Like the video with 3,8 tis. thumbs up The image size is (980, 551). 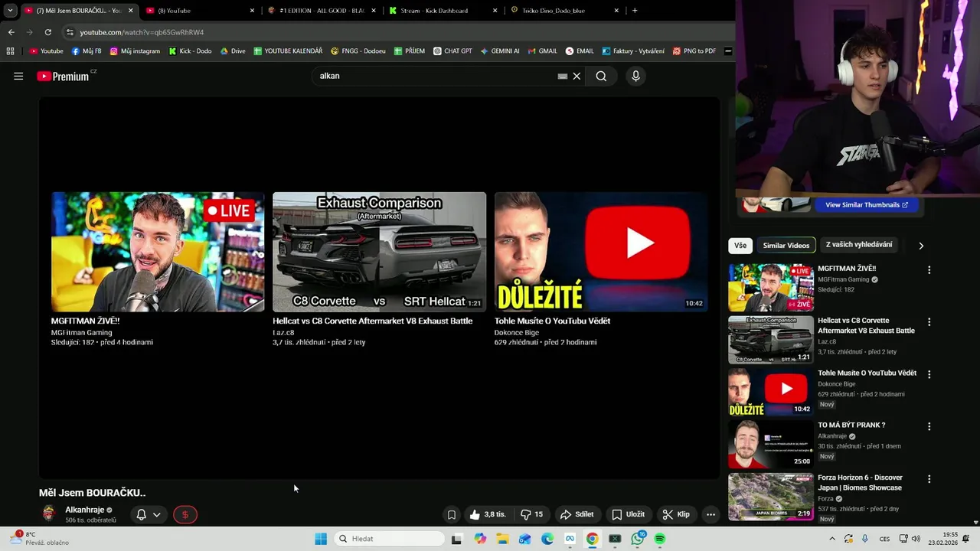[x=488, y=514]
